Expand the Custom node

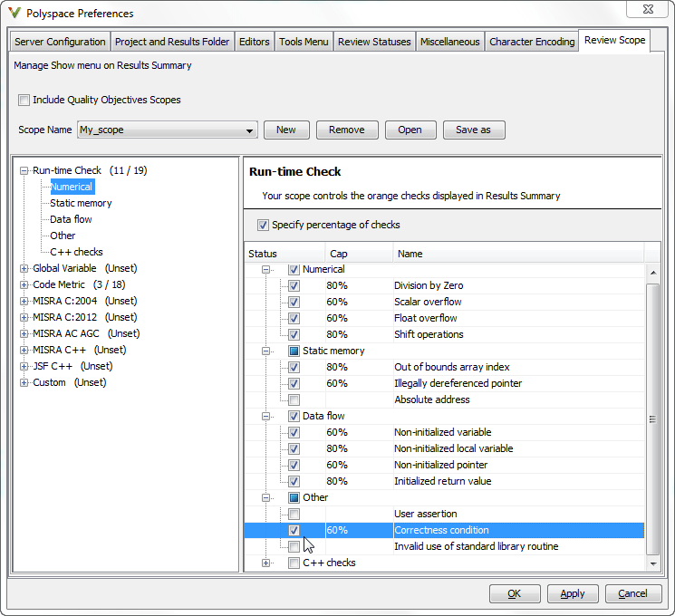24,382
